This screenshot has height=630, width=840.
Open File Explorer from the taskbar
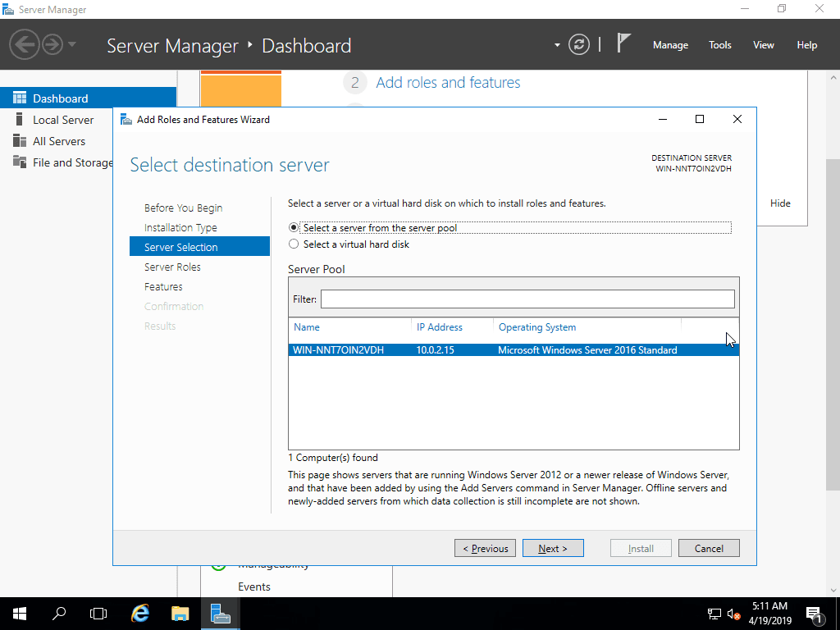click(x=180, y=614)
